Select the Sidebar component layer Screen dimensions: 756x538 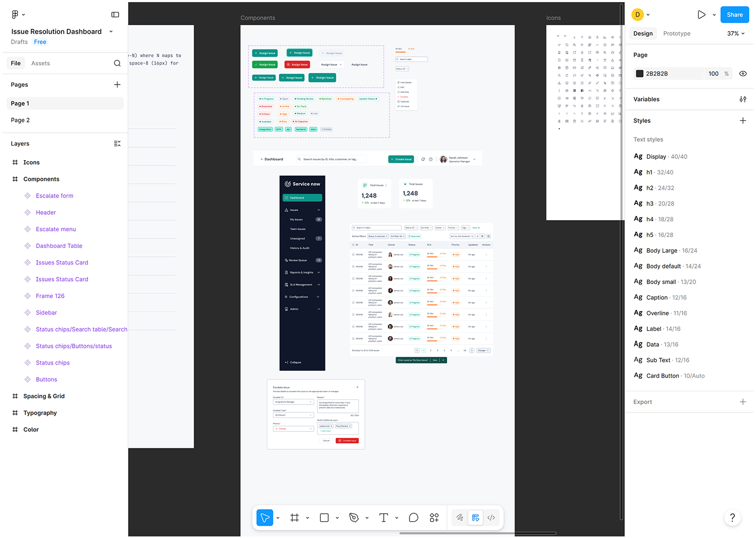[x=46, y=313]
